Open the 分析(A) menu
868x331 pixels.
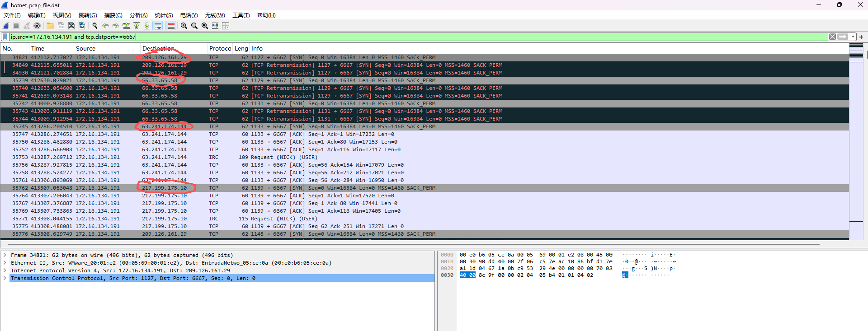(139, 15)
